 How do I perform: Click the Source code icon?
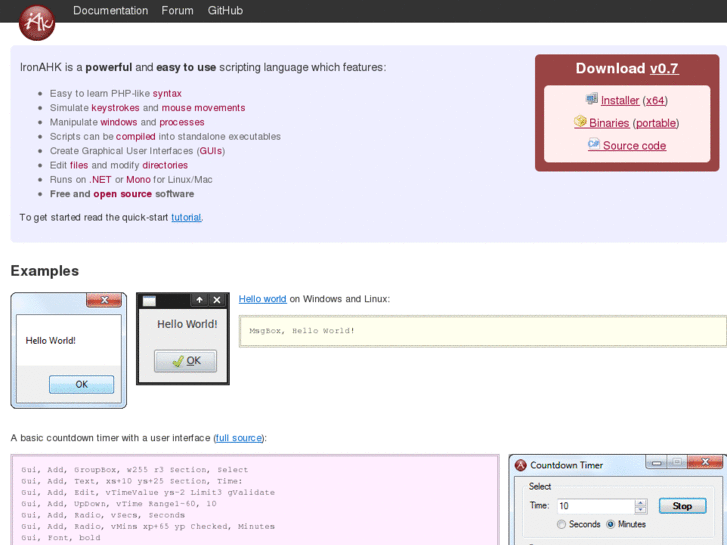click(594, 145)
